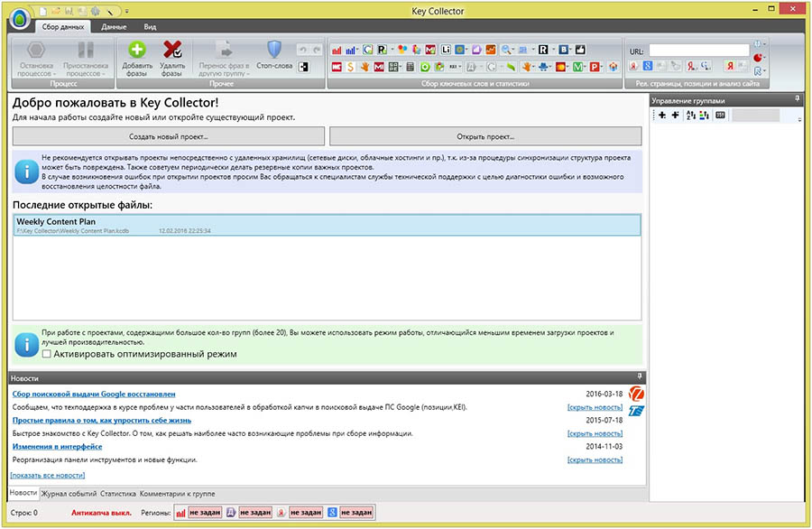Click the red bar-chart statistics icon in the ribbon

337,50
